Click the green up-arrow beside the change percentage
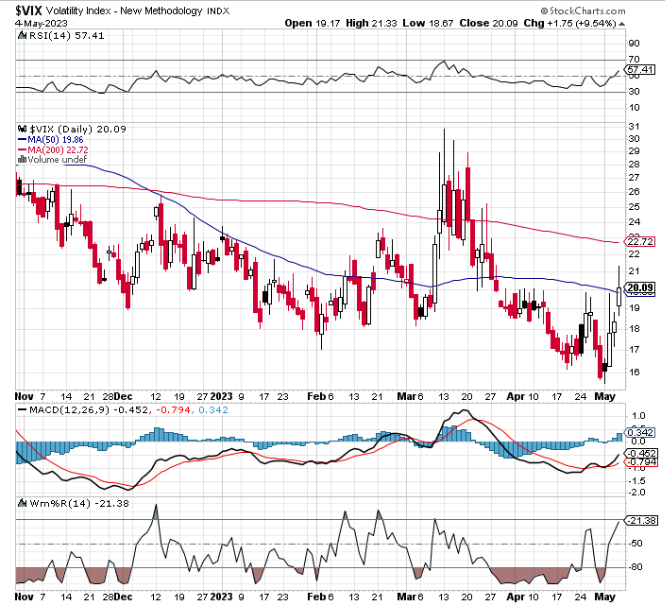The width and height of the screenshot is (665, 607). coord(621,24)
